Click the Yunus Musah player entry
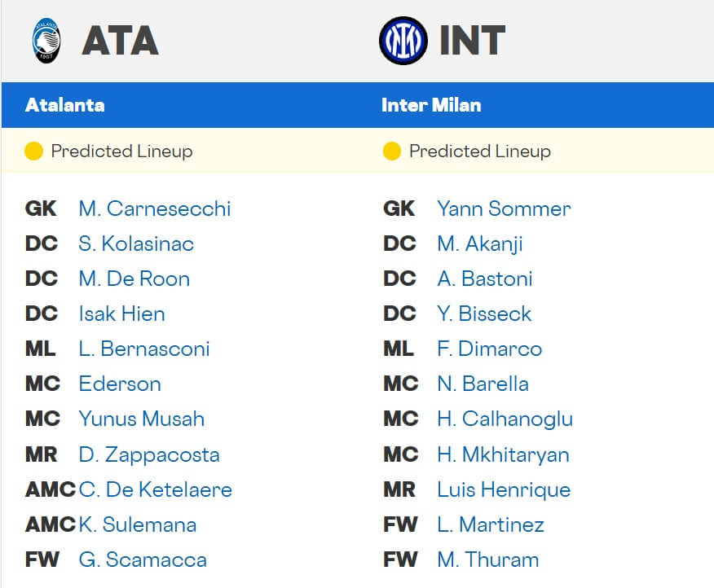 pyautogui.click(x=140, y=419)
